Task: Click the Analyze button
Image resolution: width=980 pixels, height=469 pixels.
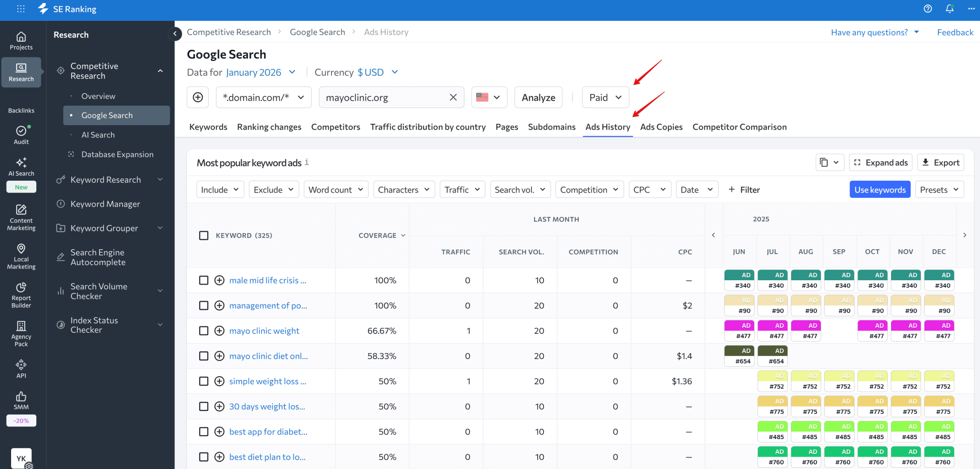Action: pos(538,97)
